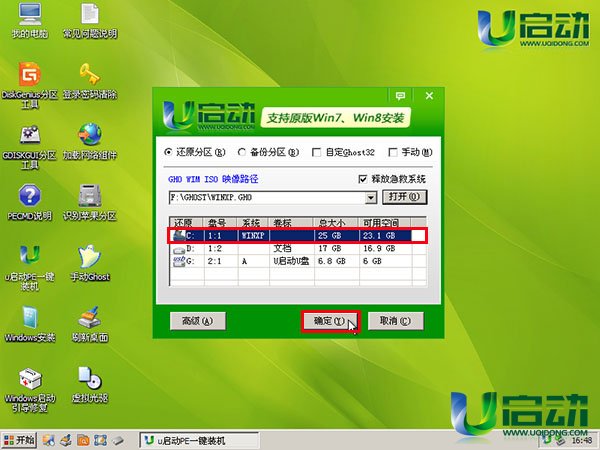Open the 登录密码清除 key icon
The image size is (600, 450).
click(90, 76)
